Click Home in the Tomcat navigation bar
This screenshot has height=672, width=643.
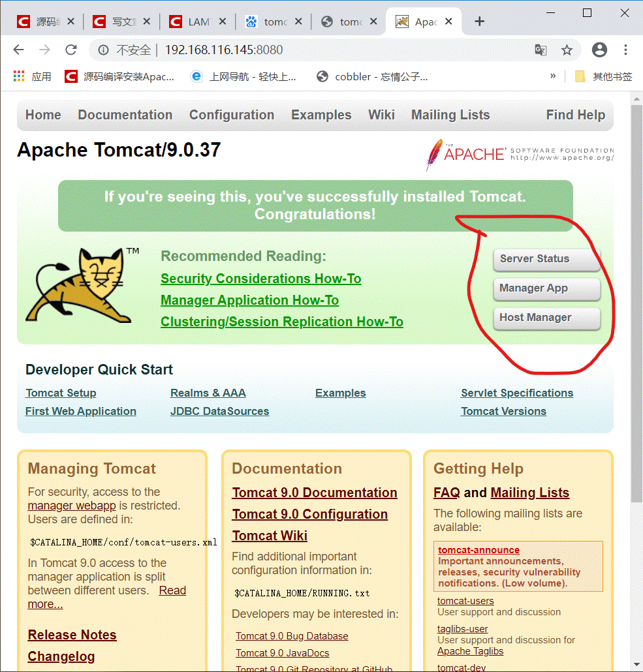tap(43, 115)
